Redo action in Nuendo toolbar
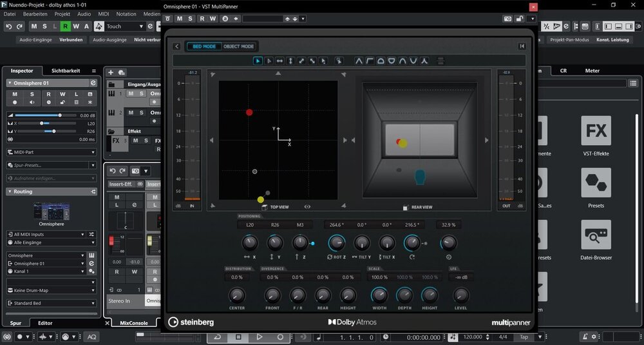Screen dimensions: 644x345 (x=19, y=26)
